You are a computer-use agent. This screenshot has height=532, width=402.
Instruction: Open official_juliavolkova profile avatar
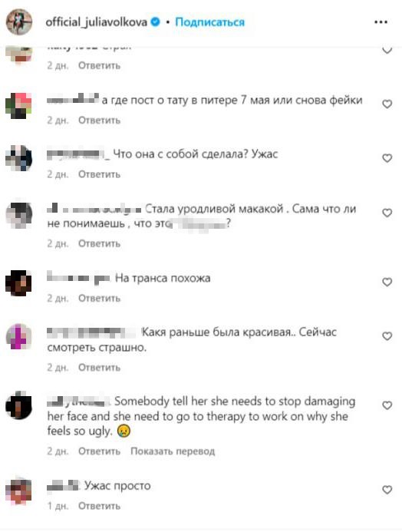click(19, 22)
